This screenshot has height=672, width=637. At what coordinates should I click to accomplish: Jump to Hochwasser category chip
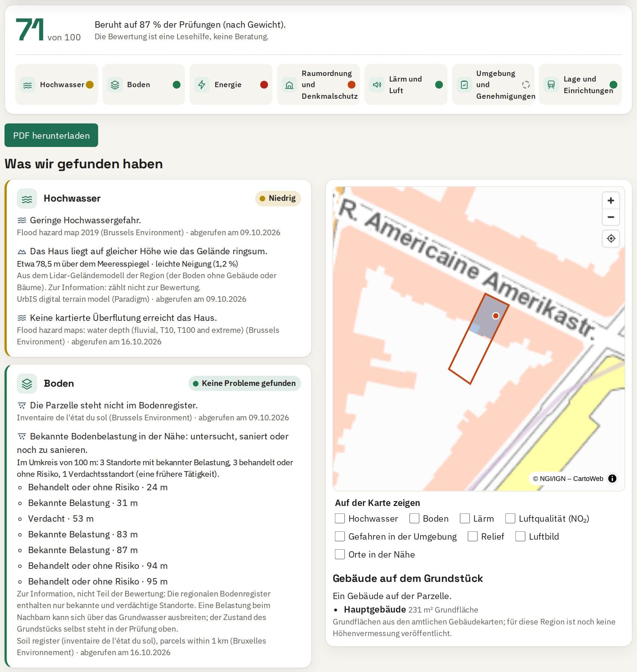click(56, 85)
